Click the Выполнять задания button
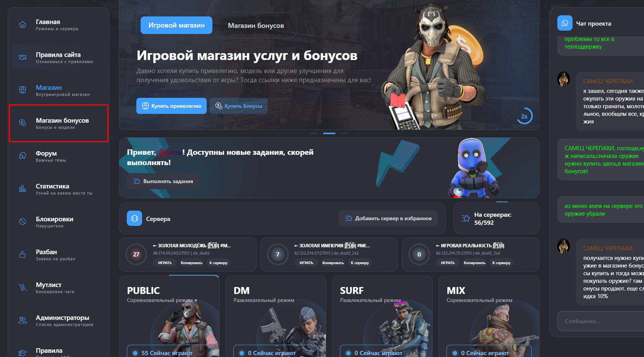The width and height of the screenshot is (644, 357). click(163, 181)
